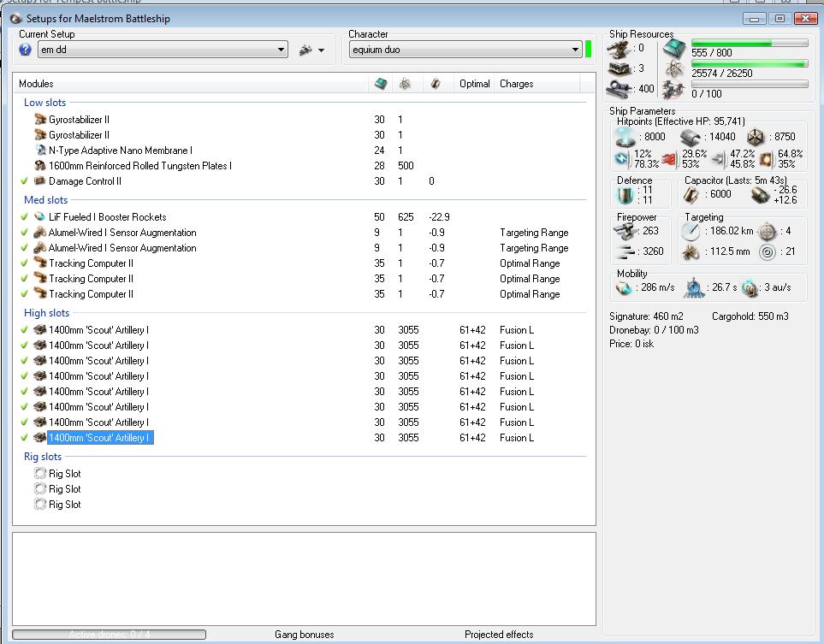The height and width of the screenshot is (644, 824).
Task: Toggle the second Alumel-Wired Sensor Augmentation checkmark
Action: click(x=24, y=248)
